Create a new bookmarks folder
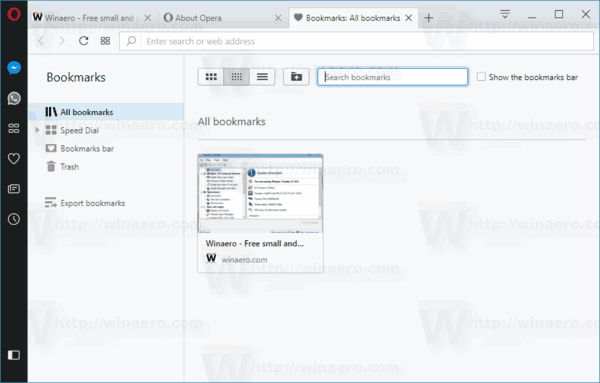Image resolution: width=600 pixels, height=383 pixels. click(x=296, y=77)
